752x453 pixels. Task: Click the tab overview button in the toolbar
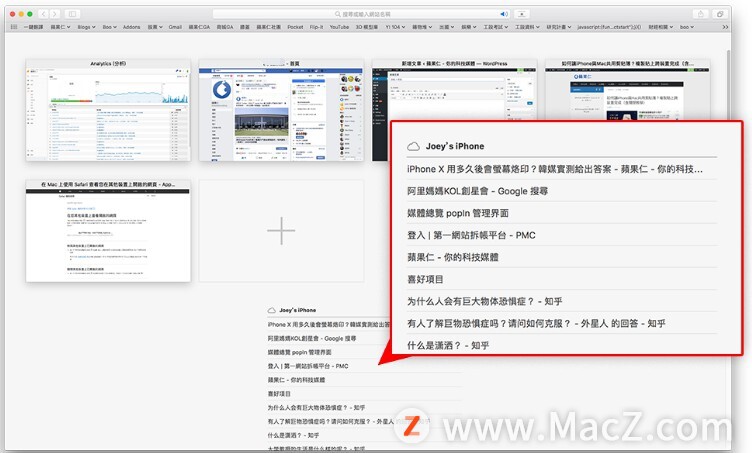click(720, 14)
